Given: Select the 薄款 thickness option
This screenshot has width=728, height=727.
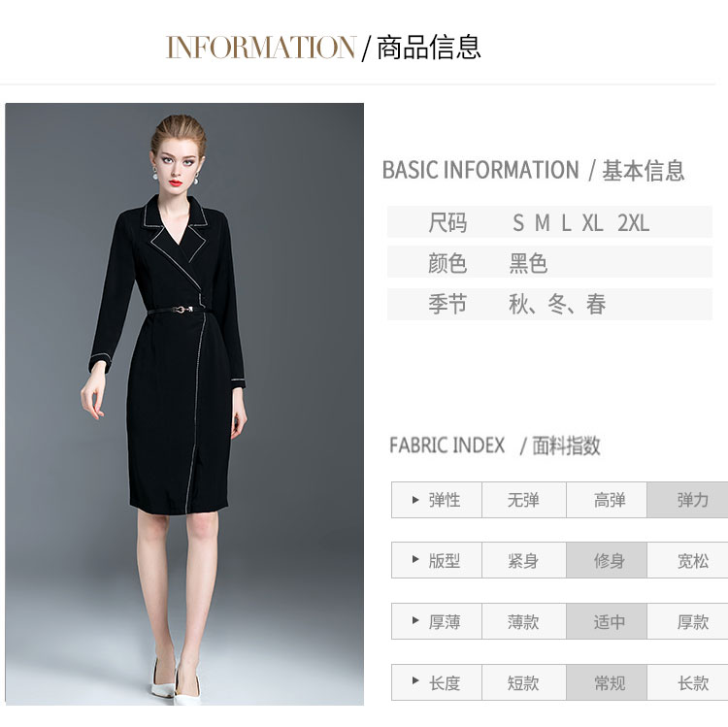Looking at the screenshot, I should pos(524,621).
